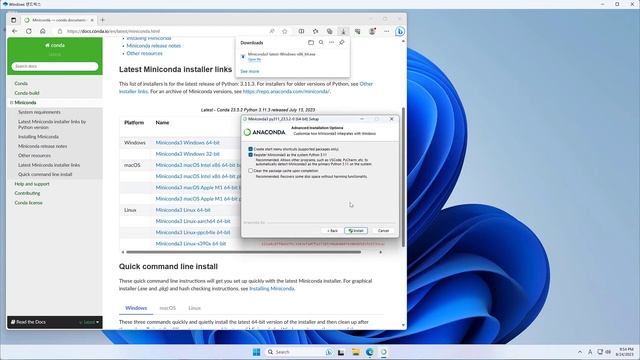This screenshot has width=640, height=360.
Task: Refresh the Miniconda docs page
Action: [29, 31]
